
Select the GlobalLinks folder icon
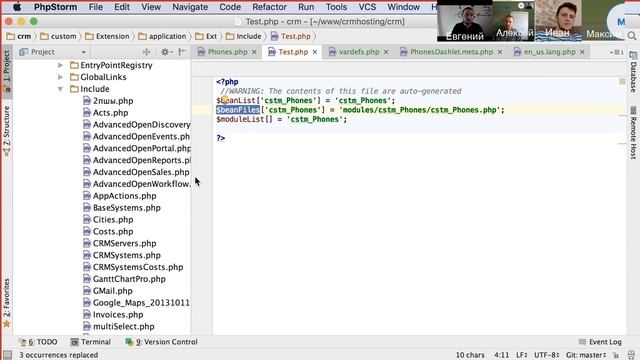[x=74, y=77]
